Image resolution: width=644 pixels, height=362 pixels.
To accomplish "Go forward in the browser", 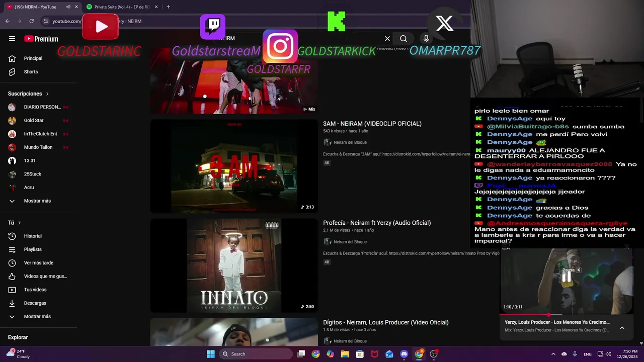I will click(x=19, y=21).
